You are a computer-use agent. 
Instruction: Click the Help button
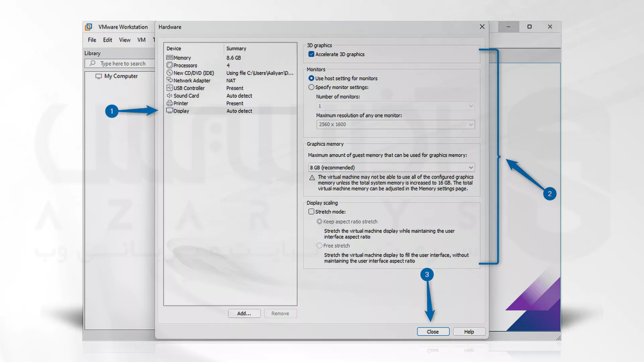point(469,331)
